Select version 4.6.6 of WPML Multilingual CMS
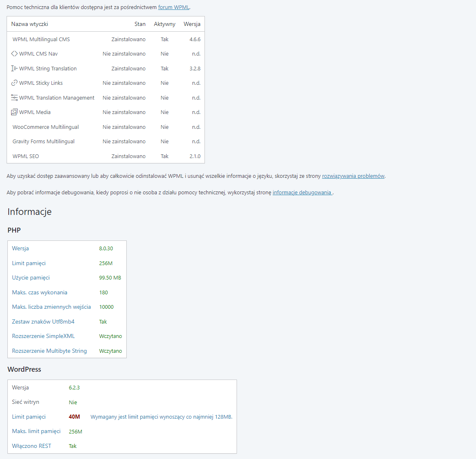The image size is (476, 459). tap(195, 39)
